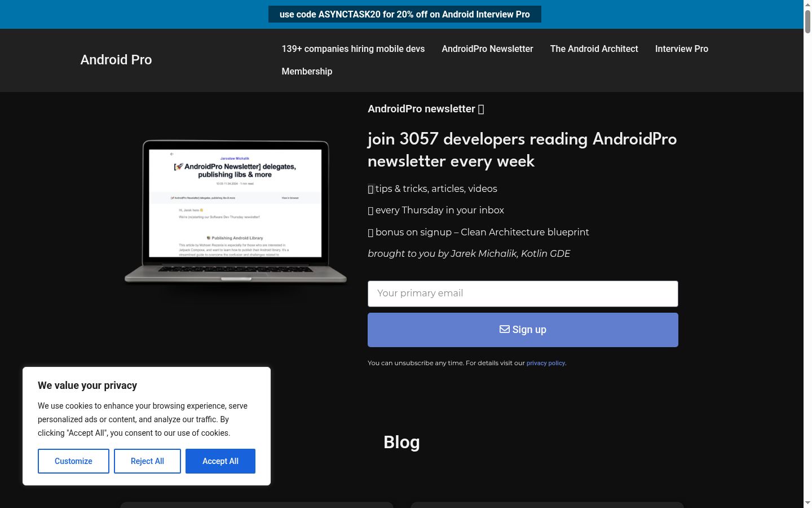This screenshot has width=812, height=508.
Task: Select Interview Pro in navigation
Action: [x=682, y=49]
